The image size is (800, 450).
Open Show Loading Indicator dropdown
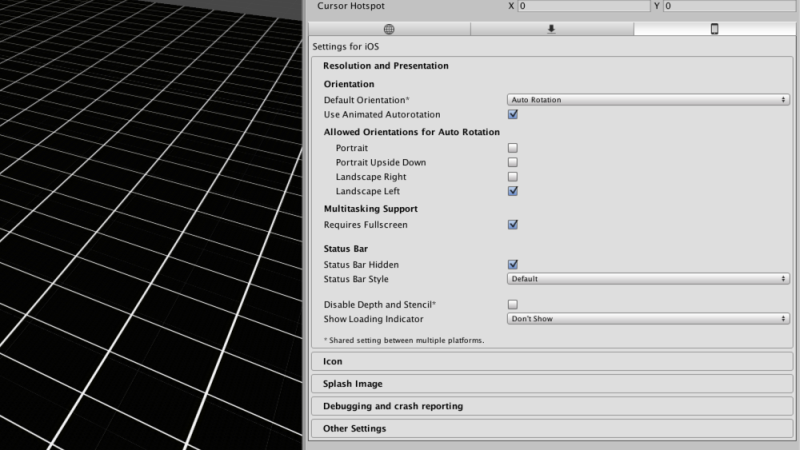click(648, 319)
